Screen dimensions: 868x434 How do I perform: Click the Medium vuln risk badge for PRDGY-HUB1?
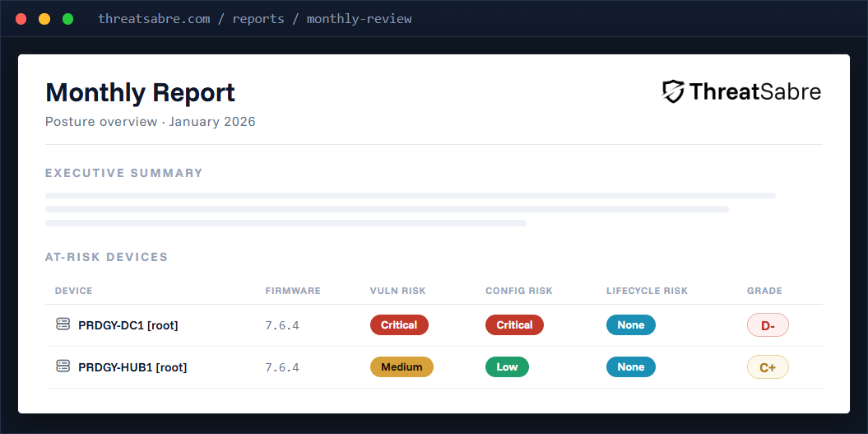(x=402, y=367)
